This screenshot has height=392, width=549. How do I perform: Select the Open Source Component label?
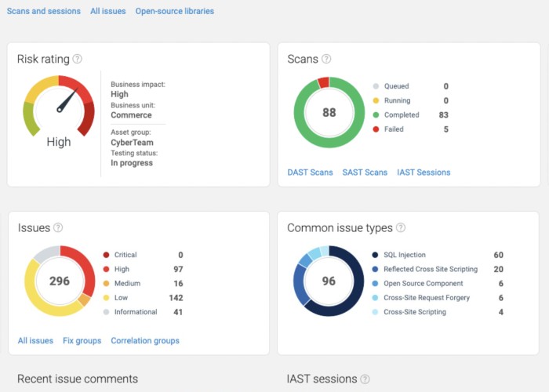coord(424,284)
